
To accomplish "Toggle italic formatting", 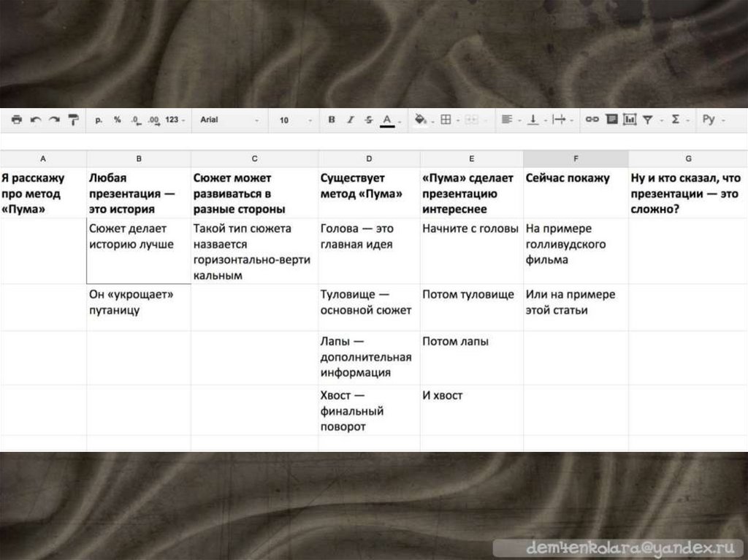I will pyautogui.click(x=350, y=120).
